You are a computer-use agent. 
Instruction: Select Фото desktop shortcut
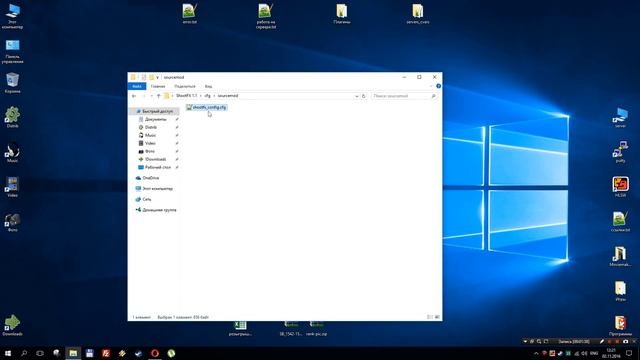coord(12,222)
